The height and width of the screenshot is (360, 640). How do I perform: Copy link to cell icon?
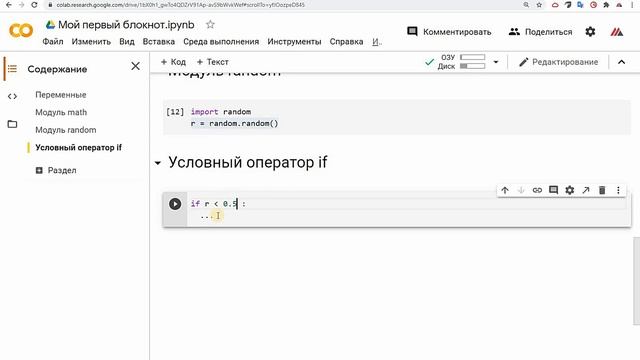(537, 190)
